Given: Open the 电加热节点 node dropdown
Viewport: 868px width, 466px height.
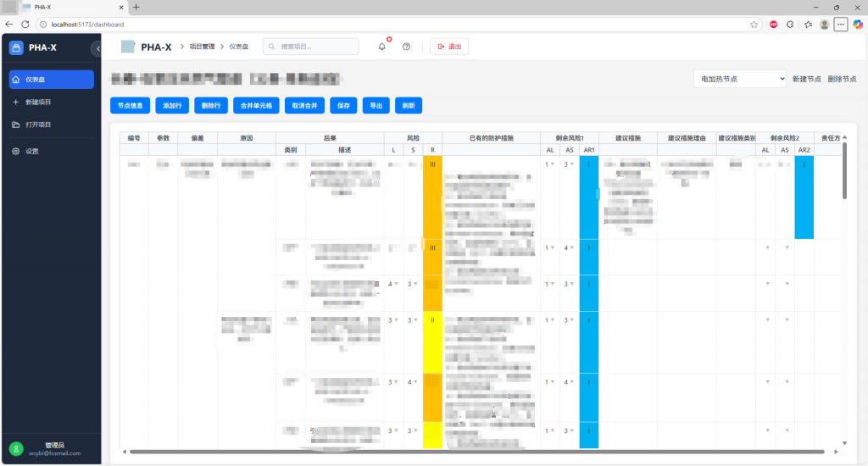Looking at the screenshot, I should (x=739, y=79).
